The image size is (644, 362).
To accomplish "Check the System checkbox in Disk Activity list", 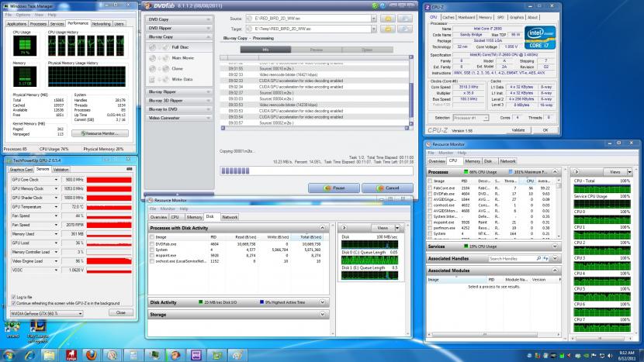I will coord(152,250).
